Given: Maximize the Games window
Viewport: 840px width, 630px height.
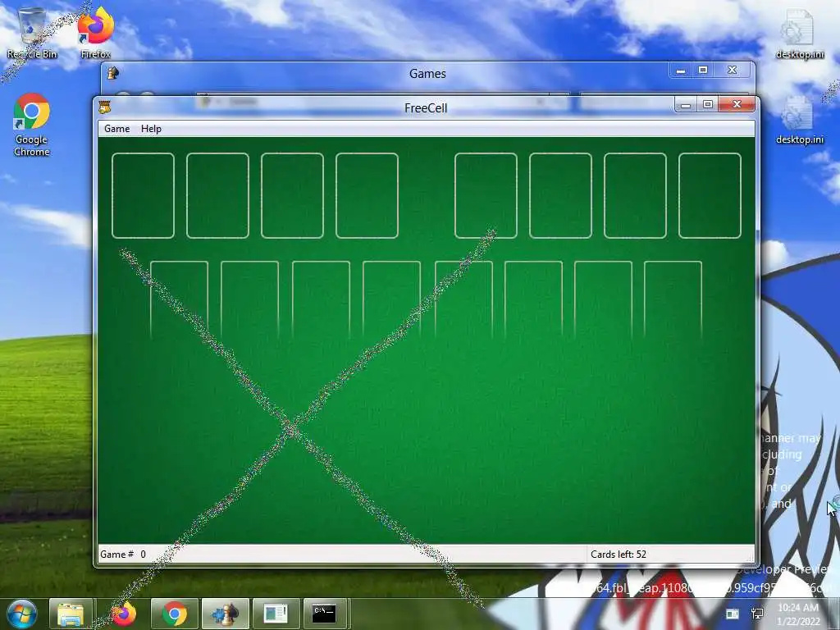Looking at the screenshot, I should click(x=703, y=71).
